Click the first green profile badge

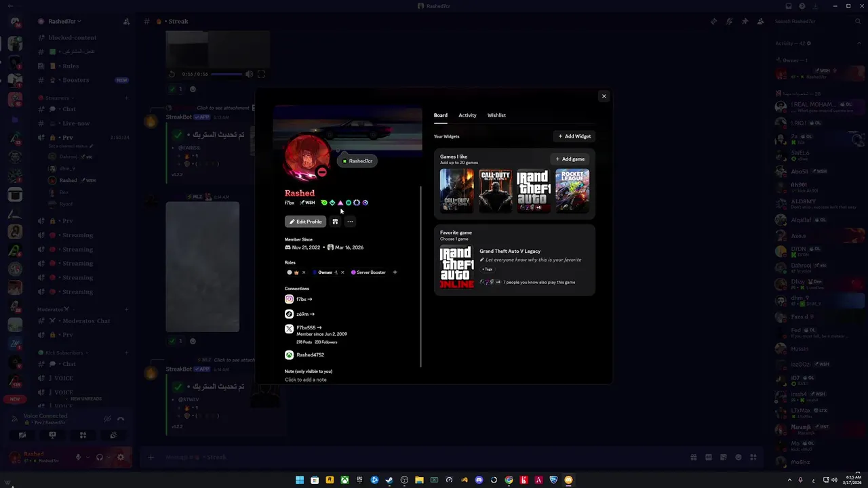coord(324,203)
